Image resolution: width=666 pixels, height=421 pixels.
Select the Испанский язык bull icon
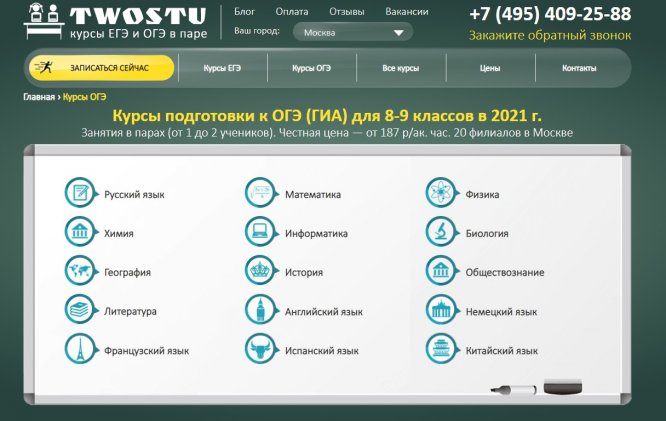pyautogui.click(x=260, y=350)
